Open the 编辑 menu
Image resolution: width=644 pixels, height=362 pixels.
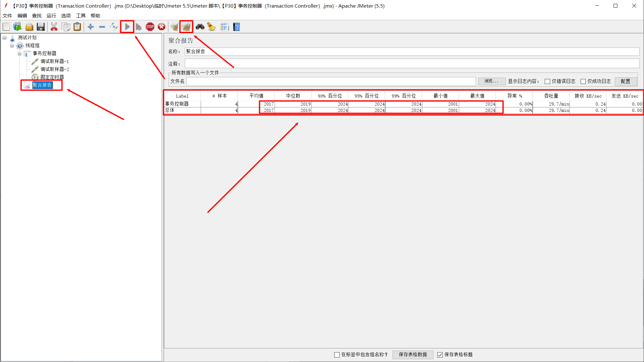tap(22, 16)
